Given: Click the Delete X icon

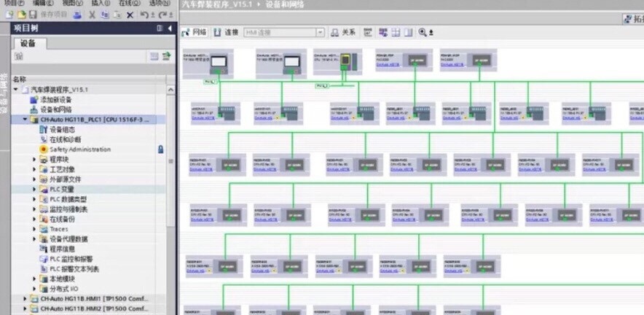Looking at the screenshot, I should click(x=130, y=15).
